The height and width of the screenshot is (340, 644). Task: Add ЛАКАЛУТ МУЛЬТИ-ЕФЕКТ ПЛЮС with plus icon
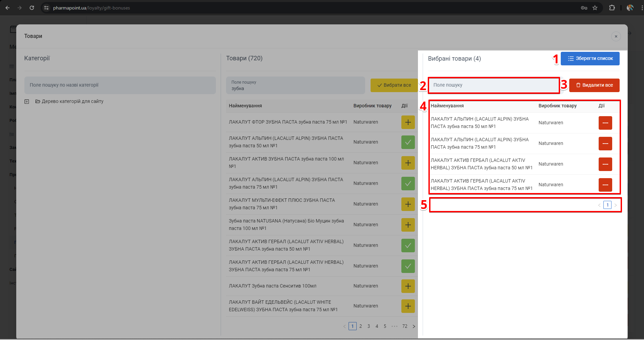pyautogui.click(x=408, y=204)
